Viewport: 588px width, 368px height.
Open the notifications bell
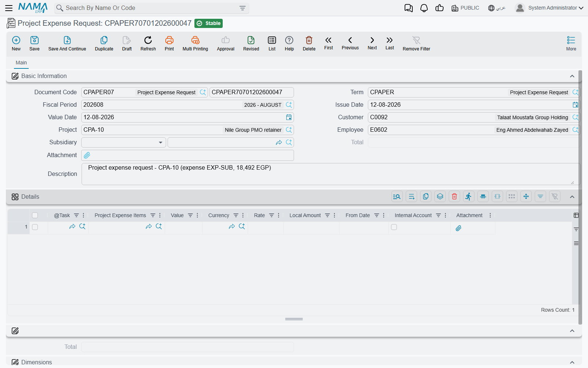[424, 8]
